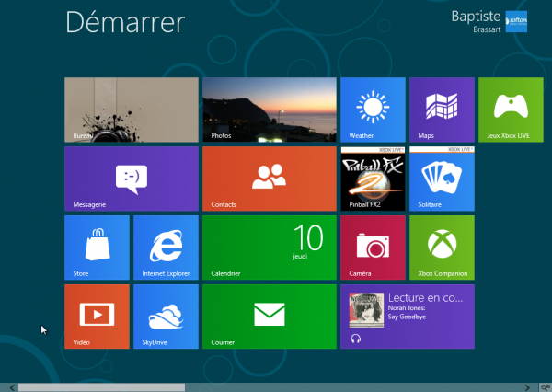Open the SkyDrive tile
Image resolution: width=552 pixels, height=392 pixels.
tap(166, 317)
